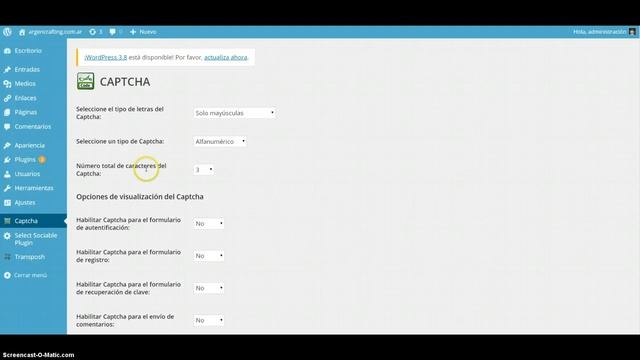640x360 pixels.
Task: Click the Escritorio dashboard icon
Action: (7, 51)
